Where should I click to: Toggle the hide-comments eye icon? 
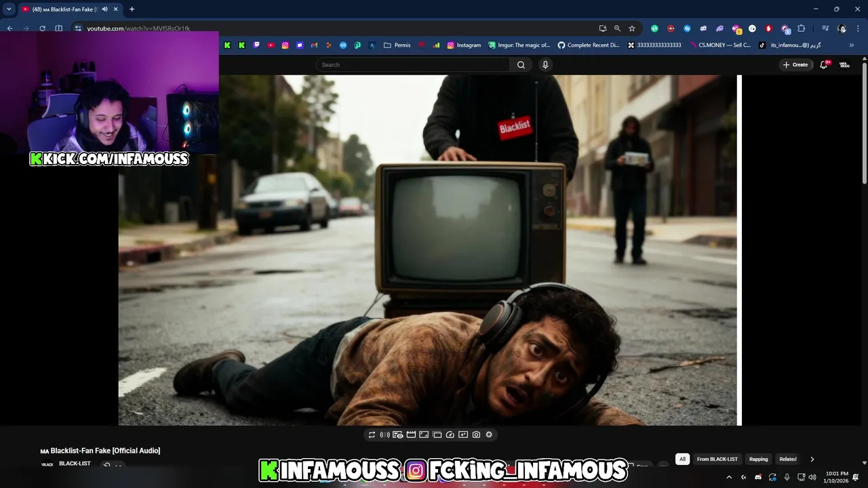(x=398, y=434)
